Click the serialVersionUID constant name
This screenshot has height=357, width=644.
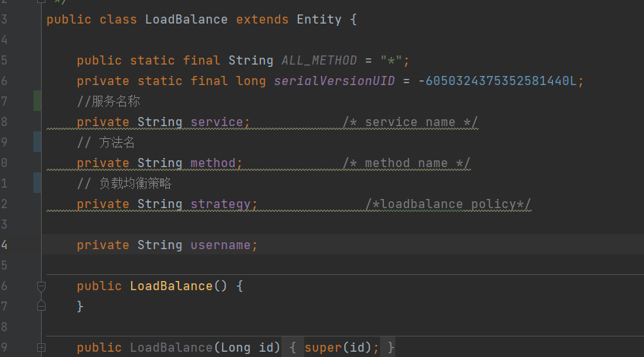(334, 81)
